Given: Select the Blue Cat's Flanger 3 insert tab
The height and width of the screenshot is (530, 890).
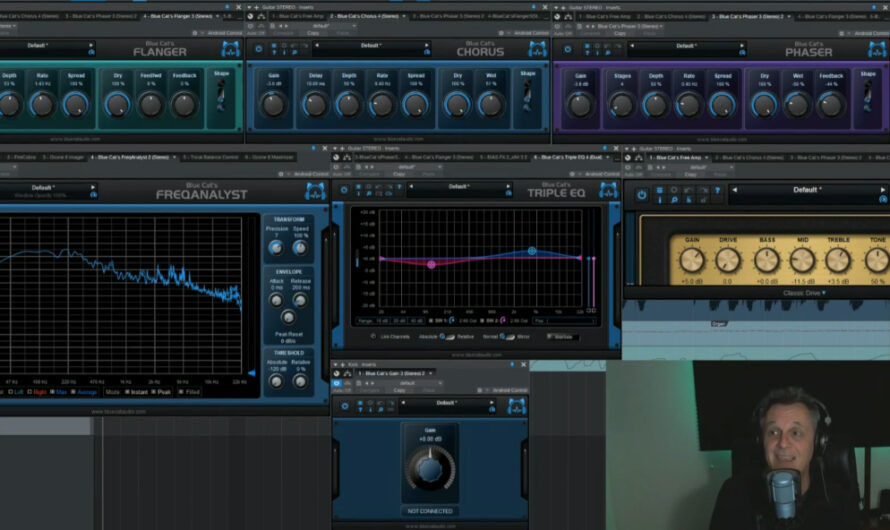Looking at the screenshot, I should 181,16.
